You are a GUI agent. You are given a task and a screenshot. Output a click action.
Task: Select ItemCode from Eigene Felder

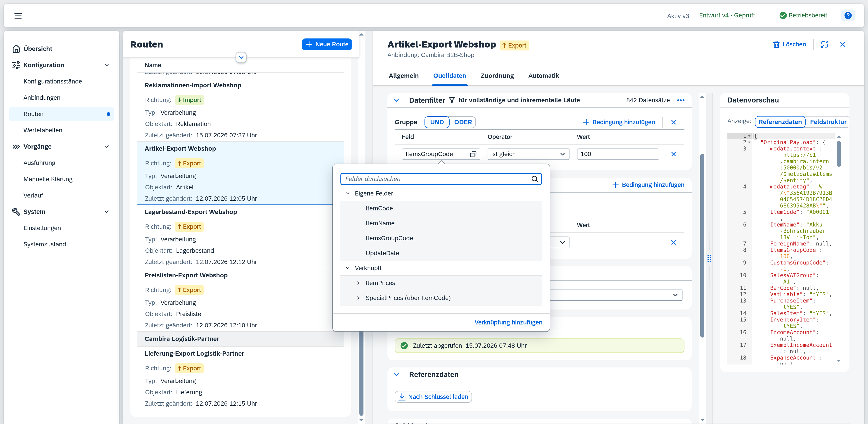pyautogui.click(x=441, y=208)
